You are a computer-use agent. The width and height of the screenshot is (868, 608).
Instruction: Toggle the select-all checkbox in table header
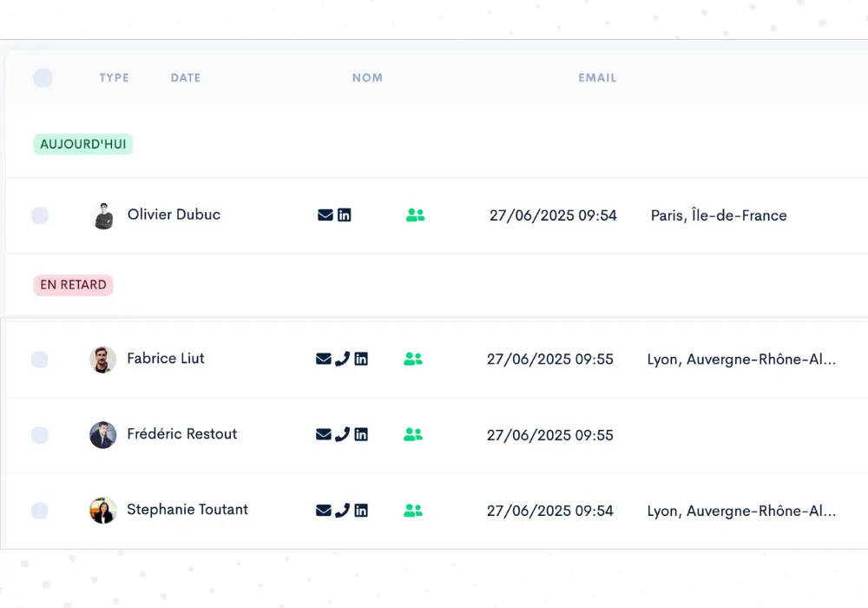click(43, 78)
